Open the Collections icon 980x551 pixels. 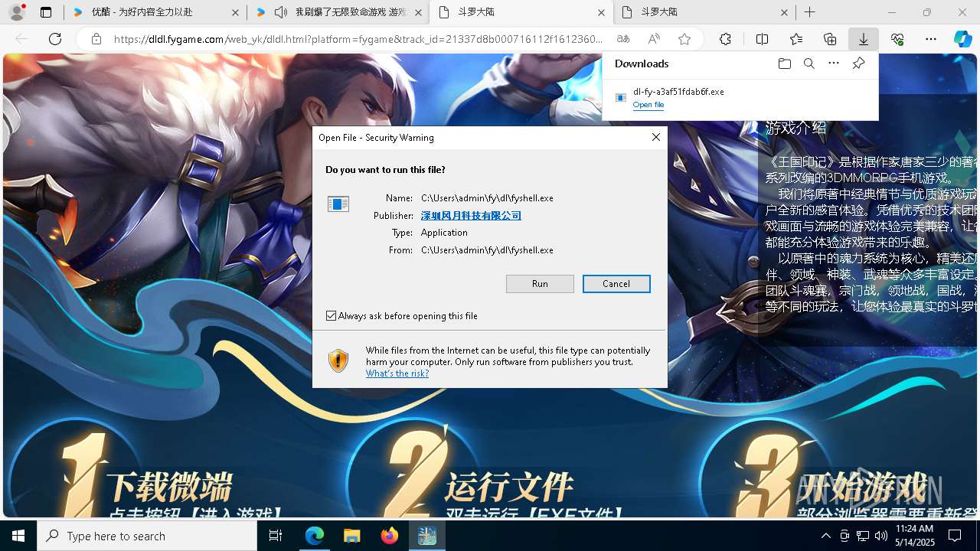tap(830, 39)
